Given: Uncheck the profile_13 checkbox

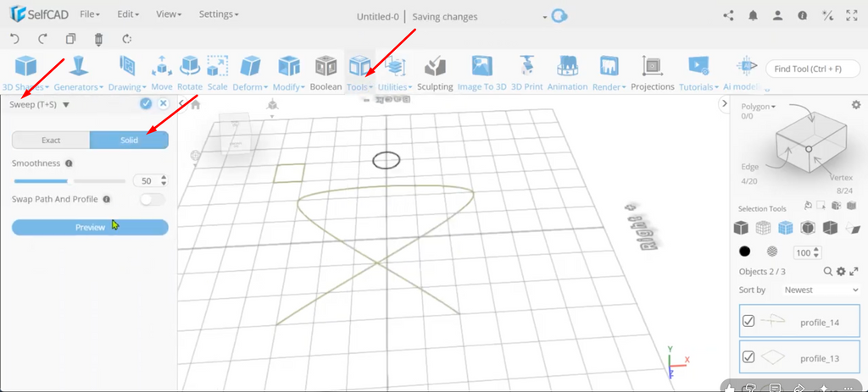Looking at the screenshot, I should tap(748, 356).
